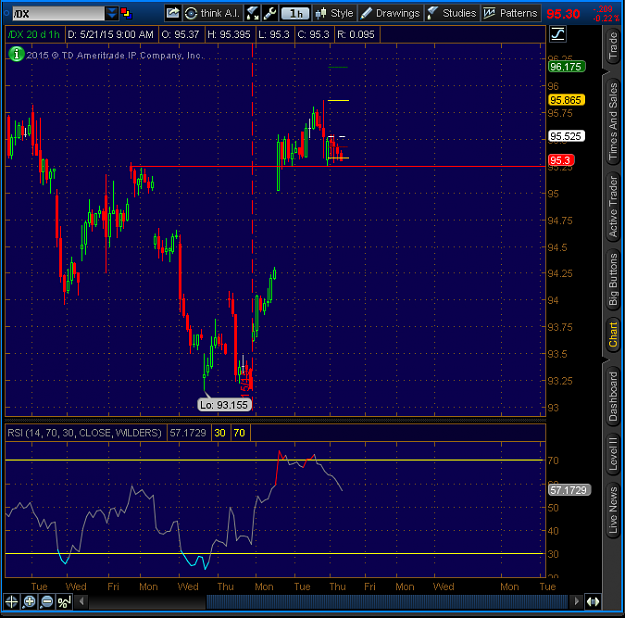Open the Live News sidebar tab

tap(613, 510)
